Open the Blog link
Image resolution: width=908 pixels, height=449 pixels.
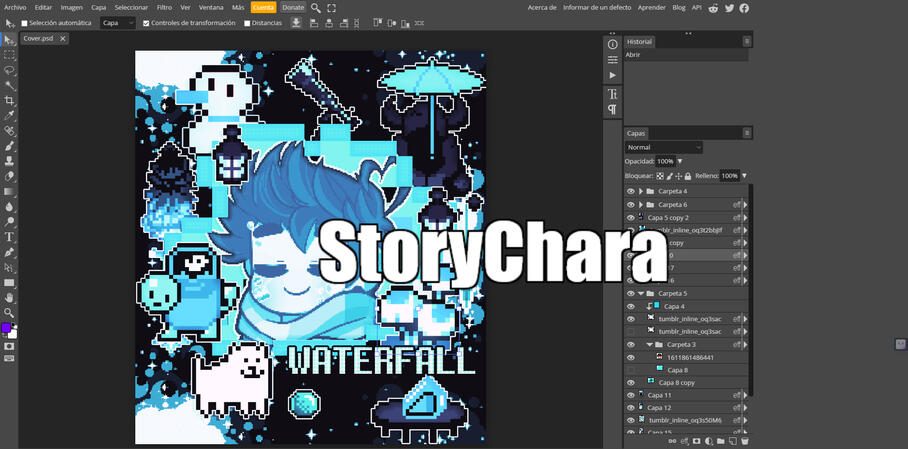point(679,7)
